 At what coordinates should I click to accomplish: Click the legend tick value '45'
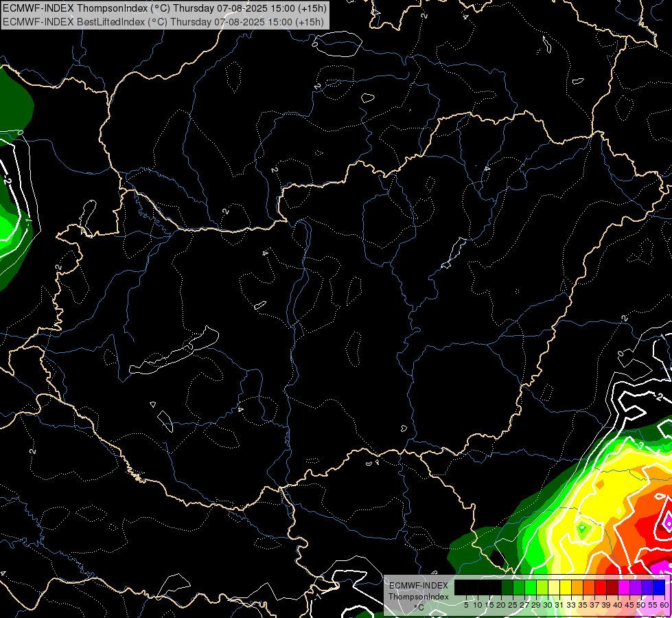click(x=629, y=605)
